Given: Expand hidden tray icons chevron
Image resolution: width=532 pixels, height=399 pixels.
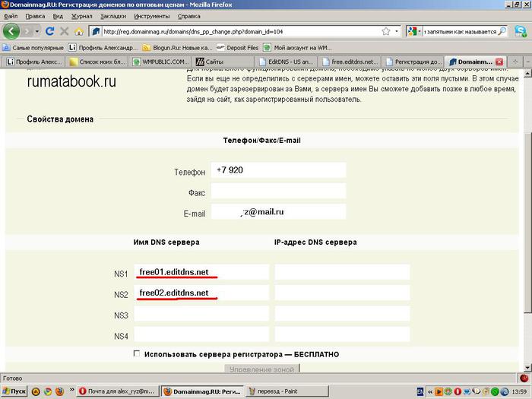Looking at the screenshot, I should point(430,391).
